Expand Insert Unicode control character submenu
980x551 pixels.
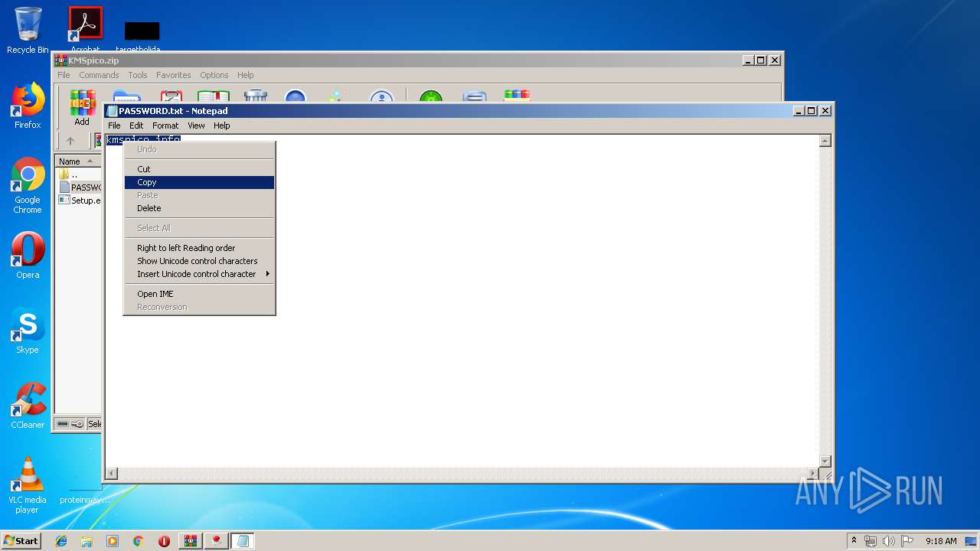[x=199, y=274]
